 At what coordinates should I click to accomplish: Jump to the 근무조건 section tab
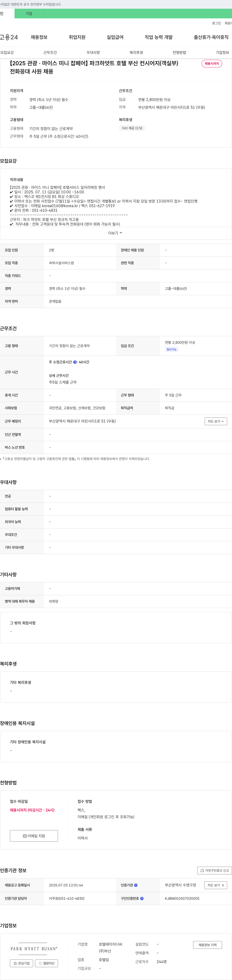coord(50,52)
